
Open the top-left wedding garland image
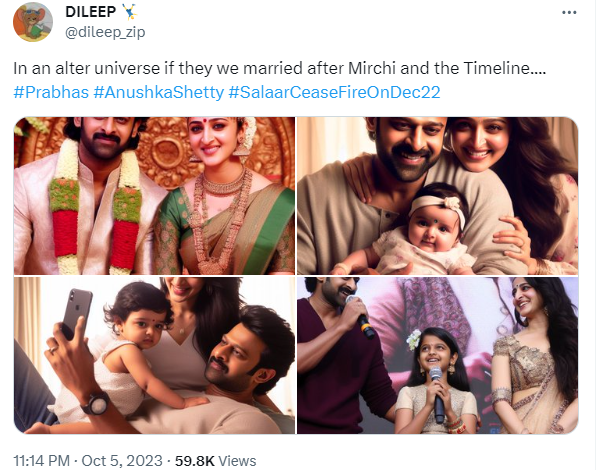point(154,195)
